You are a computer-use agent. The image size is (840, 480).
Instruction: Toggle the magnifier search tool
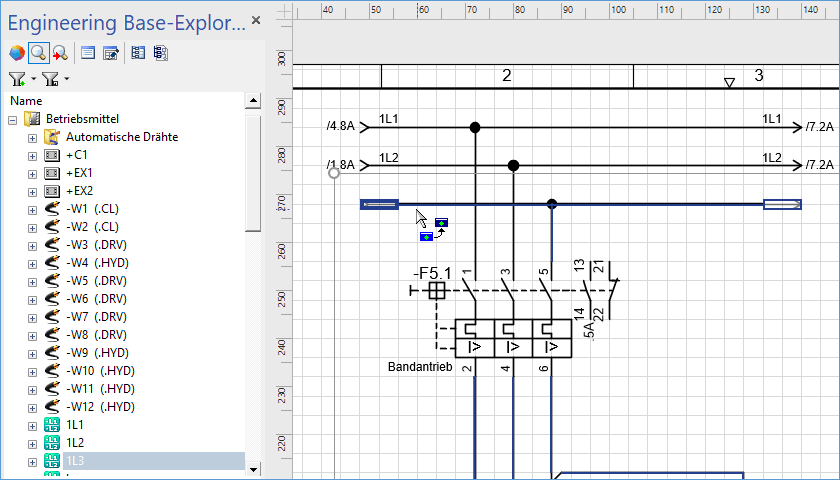[38, 53]
